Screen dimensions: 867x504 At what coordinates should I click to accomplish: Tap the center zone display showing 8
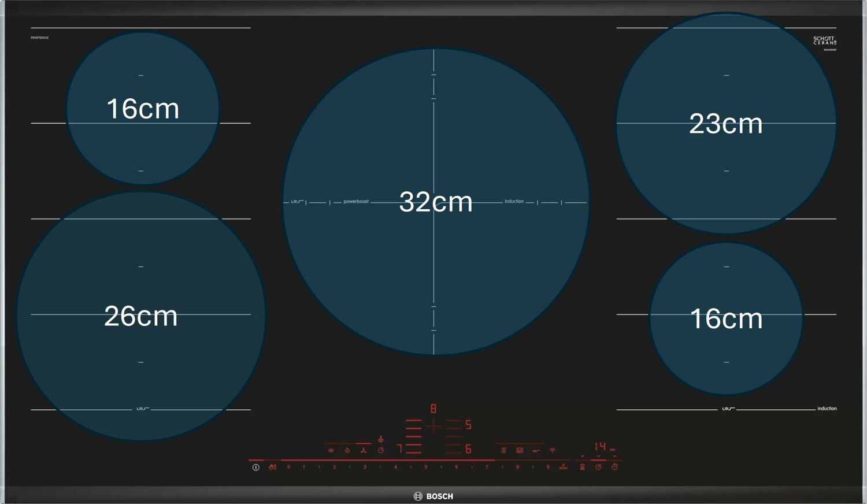pos(433,409)
